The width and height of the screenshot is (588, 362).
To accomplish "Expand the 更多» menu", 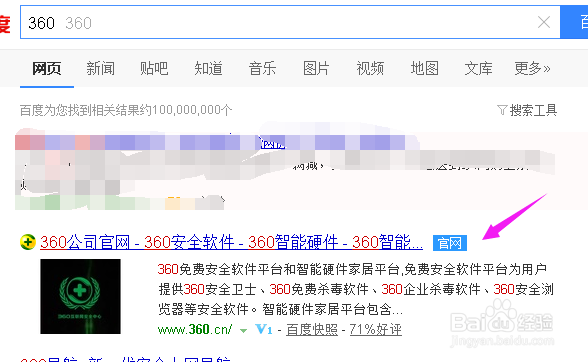I will coord(532,69).
